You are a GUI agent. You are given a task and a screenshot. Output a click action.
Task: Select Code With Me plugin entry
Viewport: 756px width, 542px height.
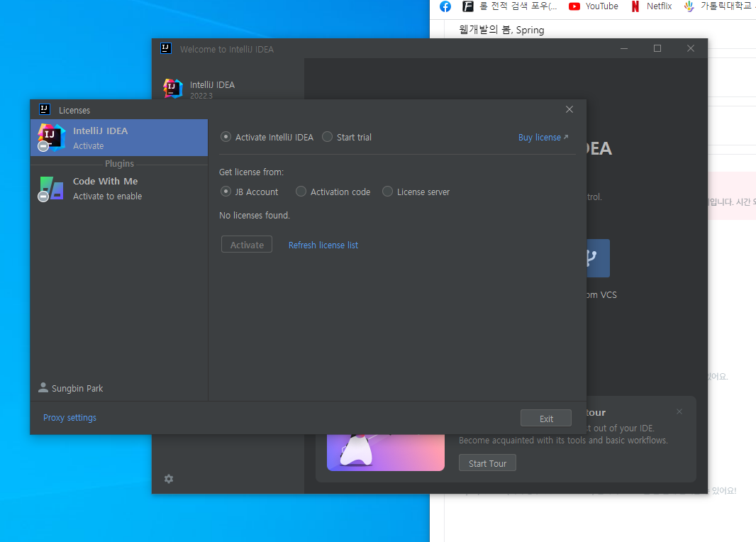coord(119,189)
